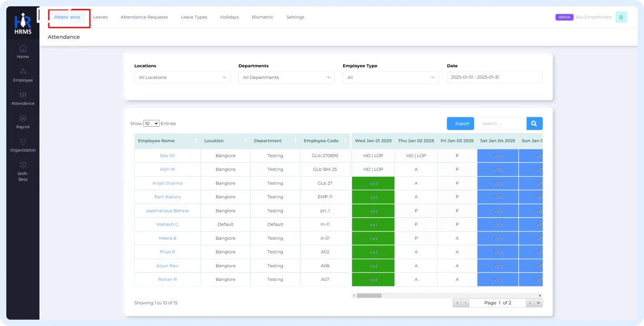This screenshot has height=326, width=644.
Task: Open Anjali Sharma employee link
Action: (x=167, y=184)
